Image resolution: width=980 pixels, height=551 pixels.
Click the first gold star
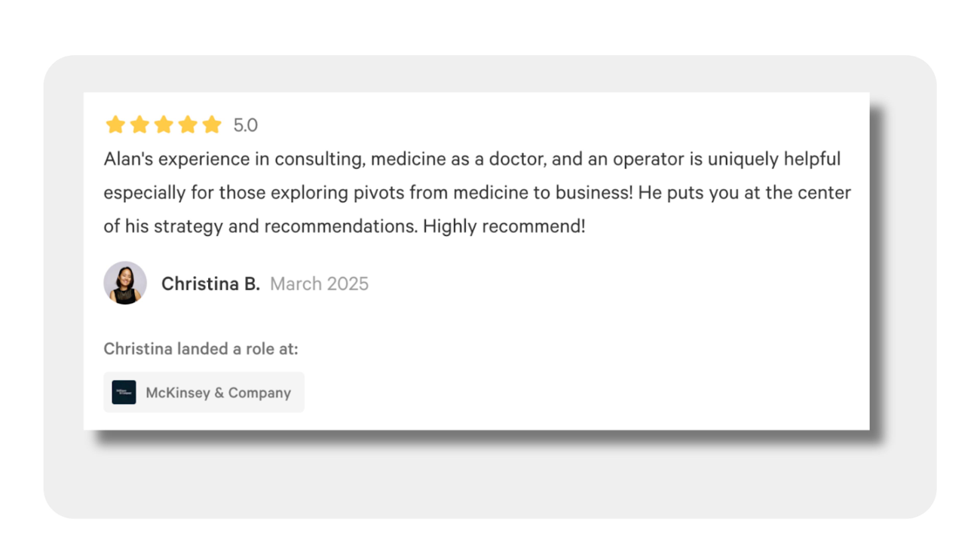tap(115, 125)
